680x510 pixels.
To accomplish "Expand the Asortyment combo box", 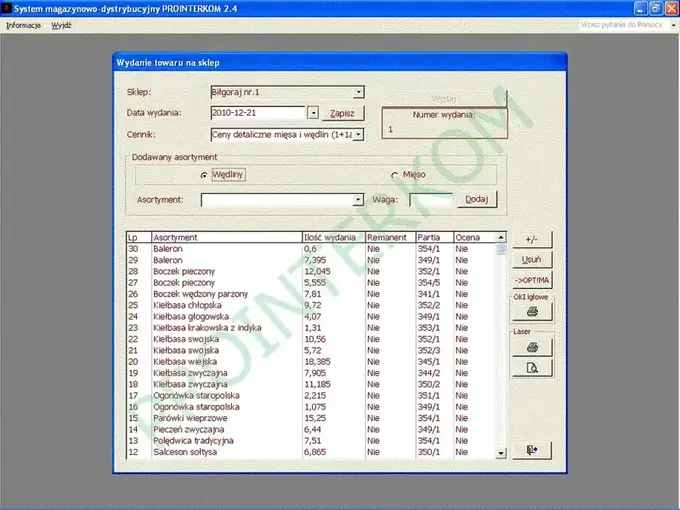I will [358, 199].
